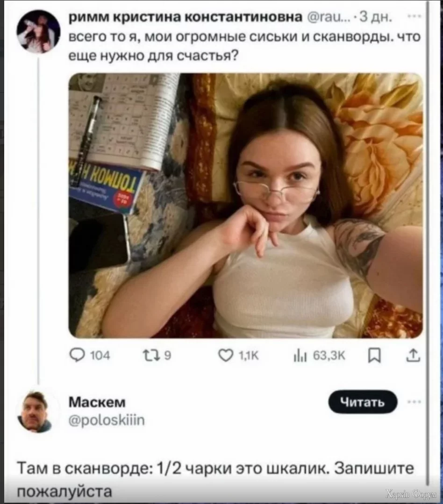Click the share upload icon

(x=414, y=355)
